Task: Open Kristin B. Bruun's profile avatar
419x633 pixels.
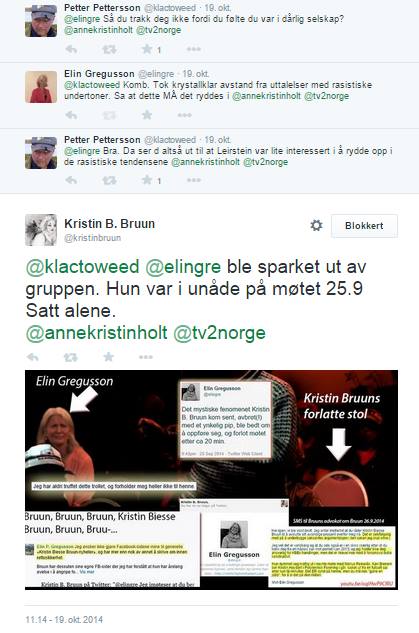Action: [41, 230]
